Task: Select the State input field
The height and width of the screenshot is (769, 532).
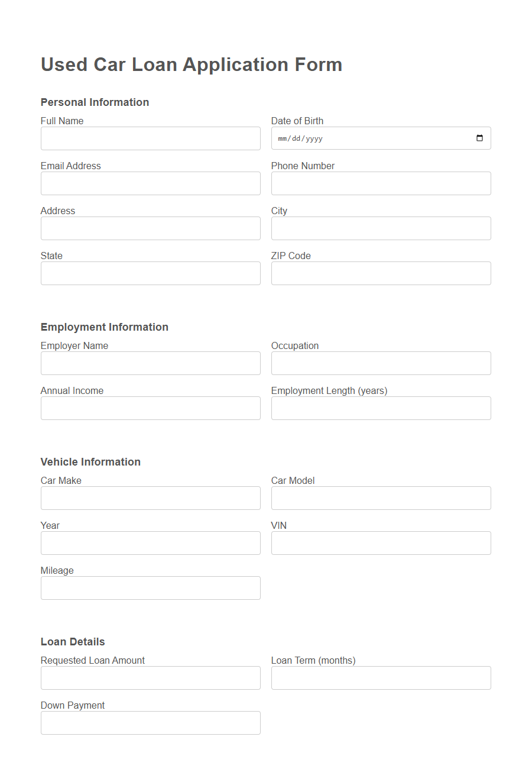Action: pos(150,273)
